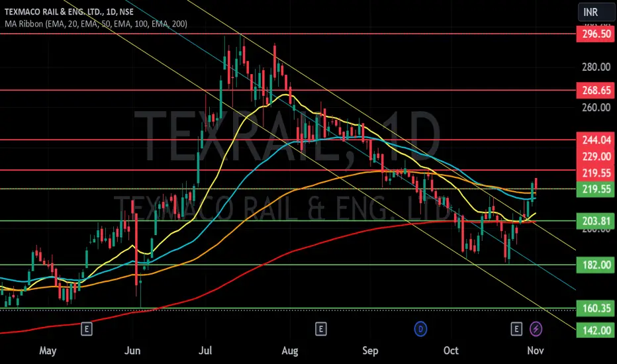Click the 229.00 red price label

[596, 157]
